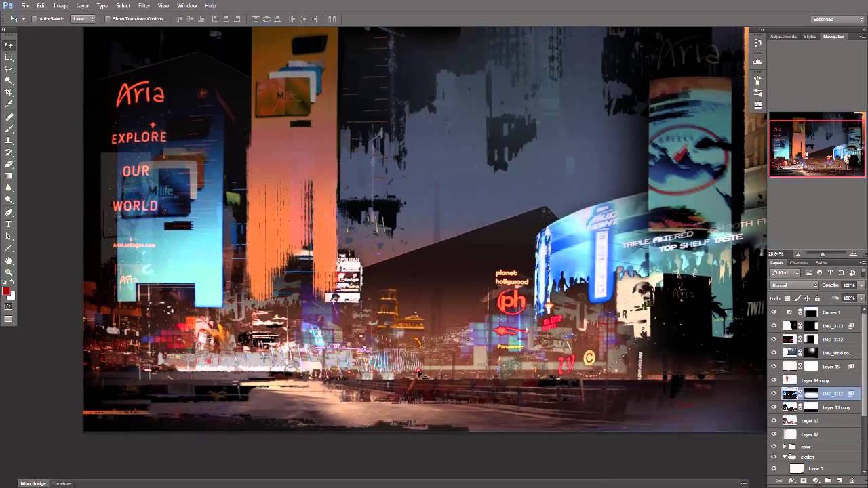Enable the Auto-Select checkbox

click(x=34, y=19)
